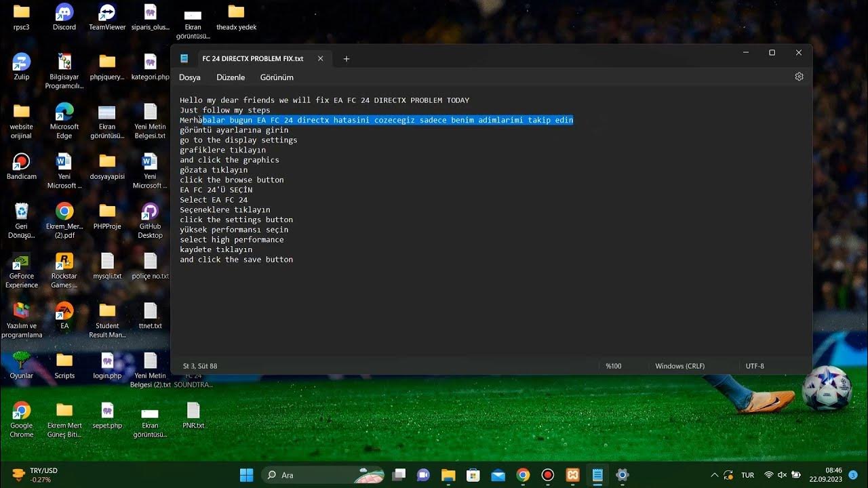Screen dimensions: 868x488
Task: Open Bandicam desktop shortcut
Action: tap(21, 167)
